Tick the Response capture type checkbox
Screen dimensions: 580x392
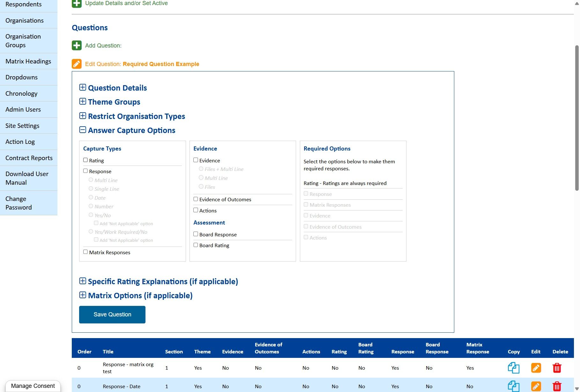(86, 171)
